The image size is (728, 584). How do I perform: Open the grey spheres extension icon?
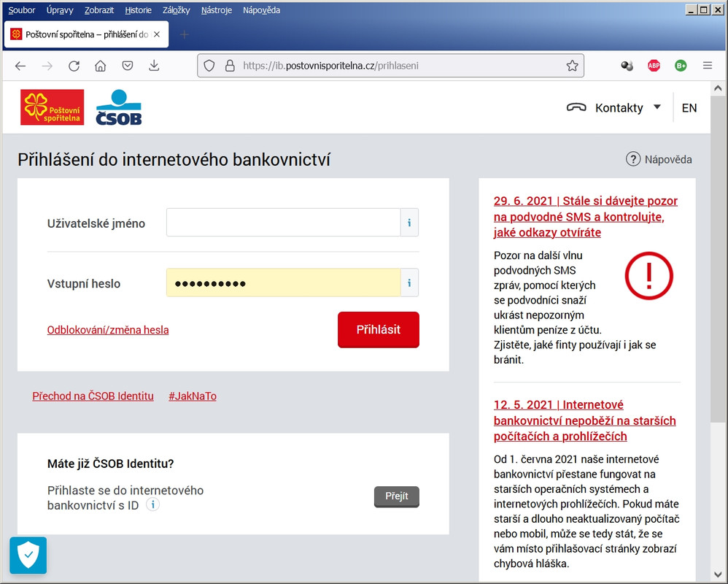[x=627, y=66]
